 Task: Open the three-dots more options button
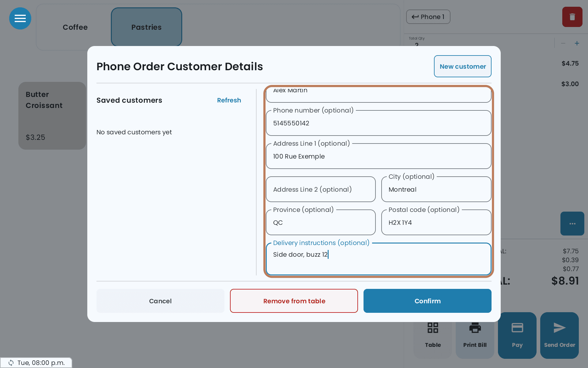click(x=572, y=224)
